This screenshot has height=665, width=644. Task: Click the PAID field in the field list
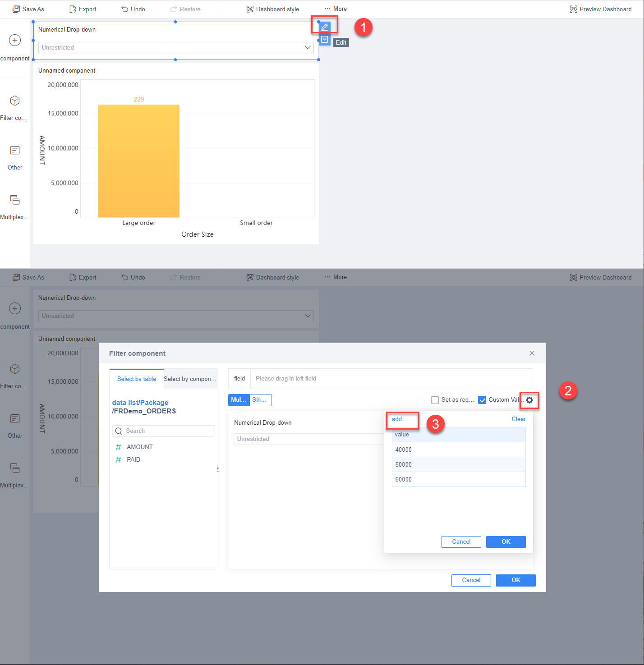(133, 459)
